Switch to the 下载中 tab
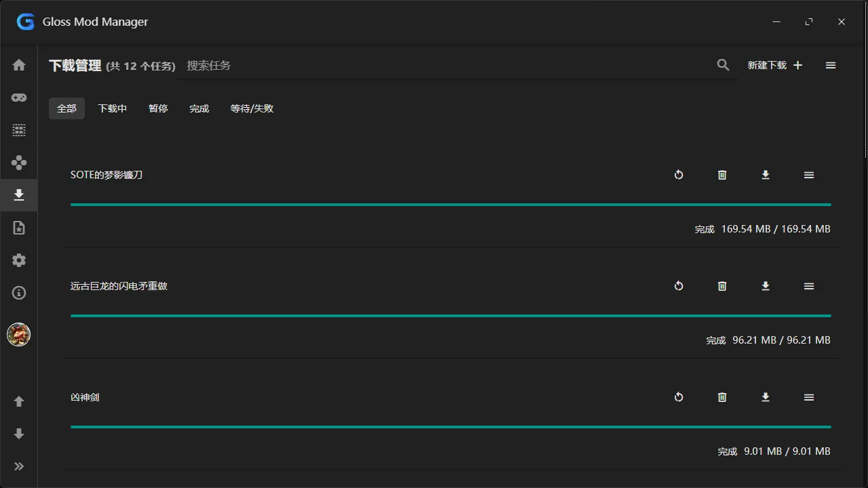The height and width of the screenshot is (488, 868). click(x=112, y=108)
